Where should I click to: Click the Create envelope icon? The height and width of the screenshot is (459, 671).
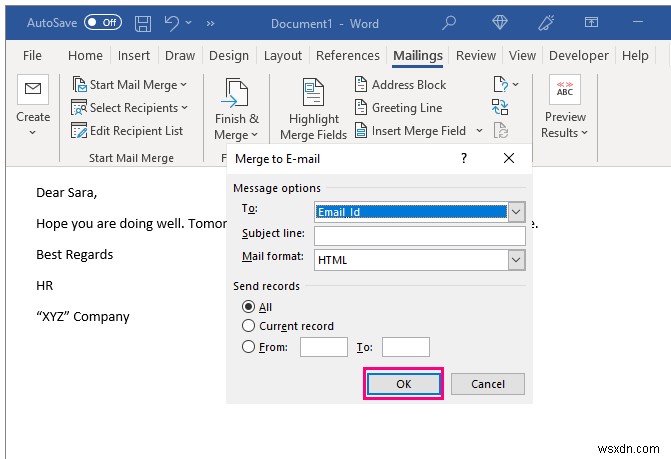tap(33, 89)
